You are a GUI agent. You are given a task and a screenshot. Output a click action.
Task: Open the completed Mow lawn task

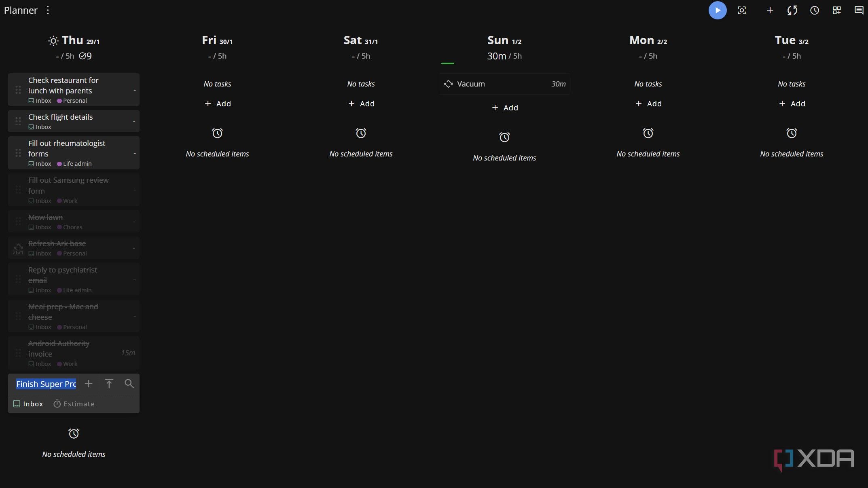click(74, 222)
